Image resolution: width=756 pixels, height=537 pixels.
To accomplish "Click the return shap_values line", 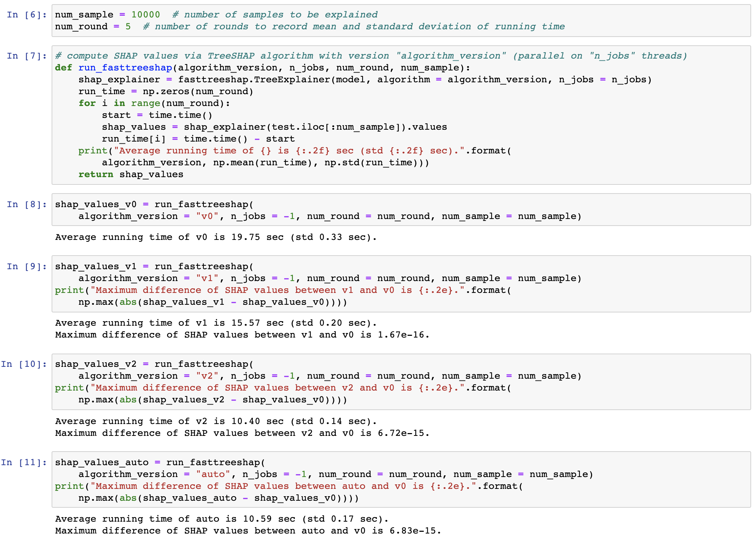I will [131, 174].
